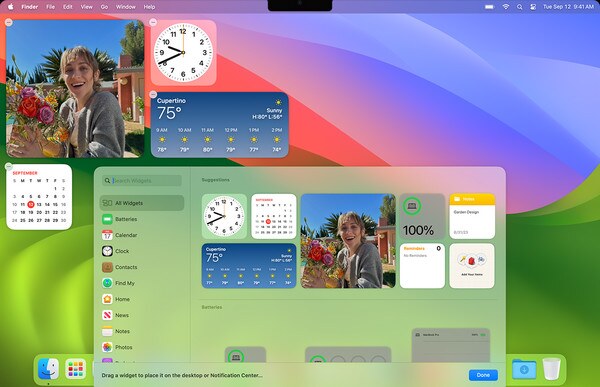Add the suggested September calendar widget

[x=274, y=216]
